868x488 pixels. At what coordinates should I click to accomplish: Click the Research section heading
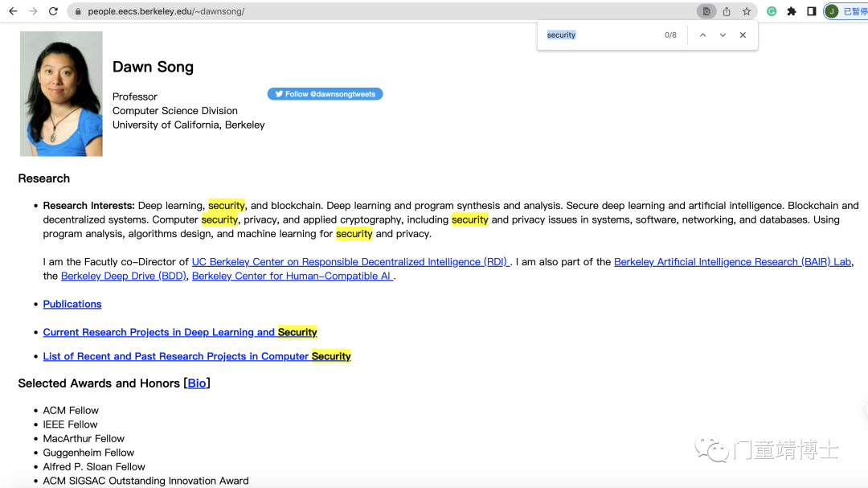(x=43, y=178)
